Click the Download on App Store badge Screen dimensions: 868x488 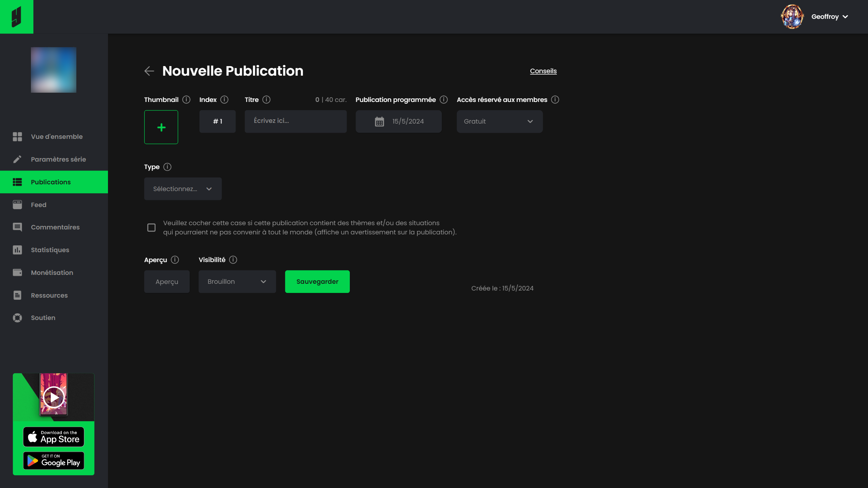pyautogui.click(x=54, y=437)
